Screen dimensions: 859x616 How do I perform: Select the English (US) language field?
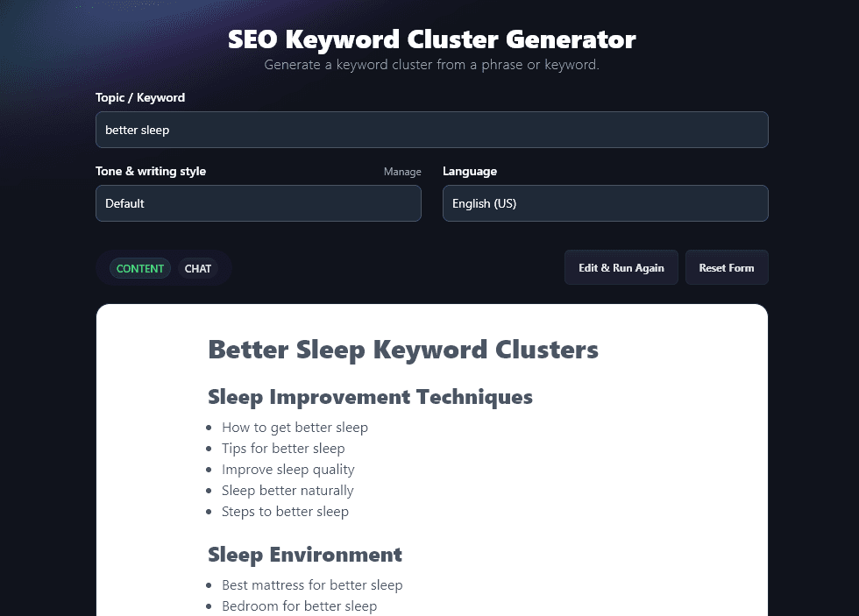605,203
